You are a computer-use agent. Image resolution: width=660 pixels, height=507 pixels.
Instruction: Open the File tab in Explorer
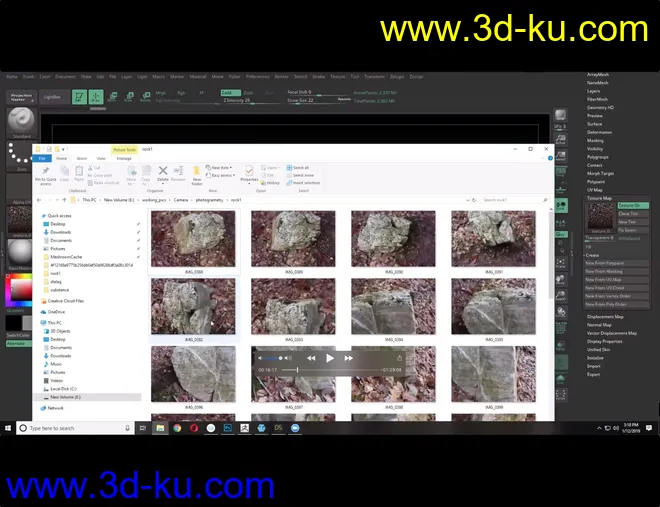coord(42,159)
